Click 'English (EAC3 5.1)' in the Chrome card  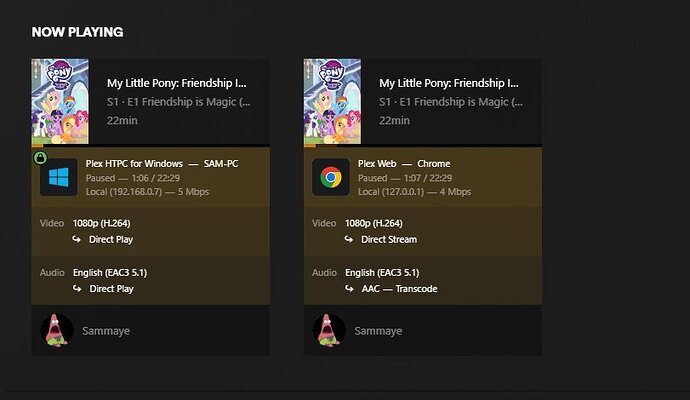coord(382,273)
